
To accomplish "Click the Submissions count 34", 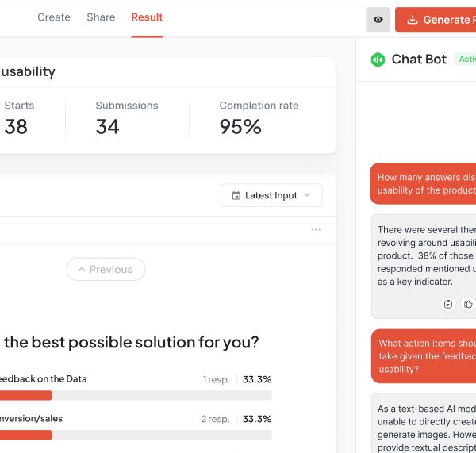I will [x=108, y=126].
